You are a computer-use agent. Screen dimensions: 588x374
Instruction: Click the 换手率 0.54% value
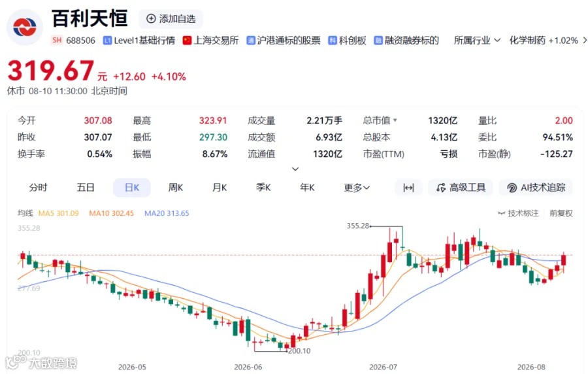tap(100, 154)
